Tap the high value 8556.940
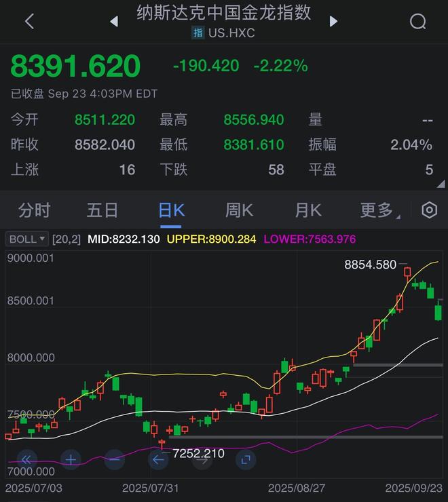 coord(254,120)
